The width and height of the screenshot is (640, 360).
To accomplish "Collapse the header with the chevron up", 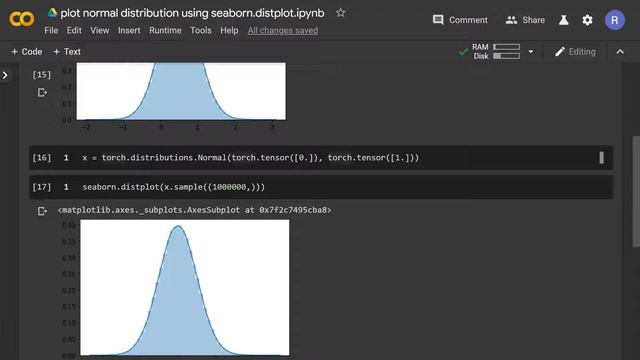I will click(x=620, y=52).
